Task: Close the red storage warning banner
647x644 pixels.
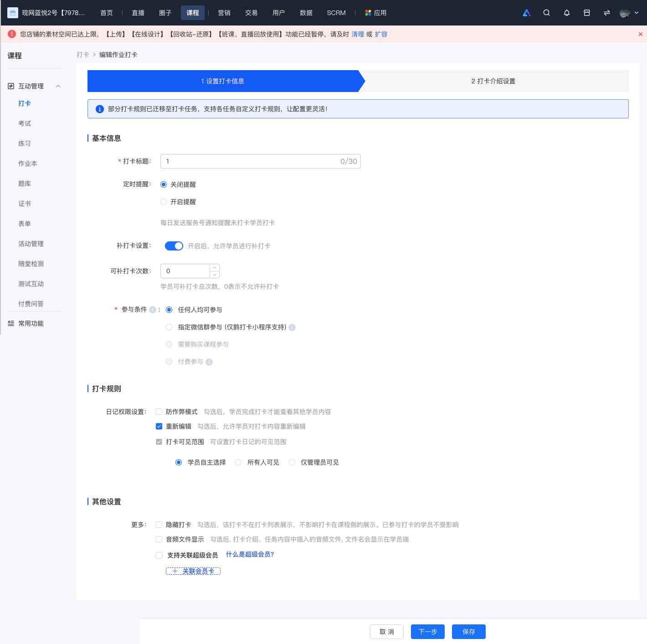Action: (641, 34)
